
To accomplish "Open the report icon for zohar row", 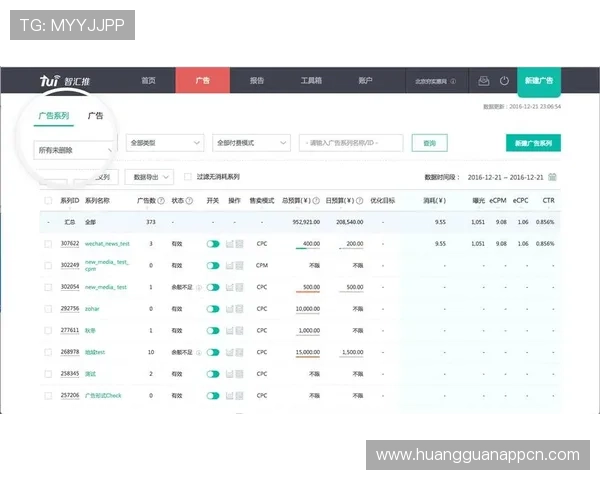I will click(x=239, y=309).
